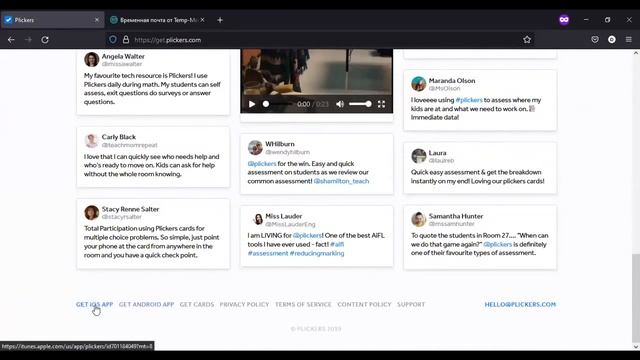Image resolution: width=640 pixels, height=360 pixels.
Task: Click the Angela Walter name text
Action: (x=123, y=56)
